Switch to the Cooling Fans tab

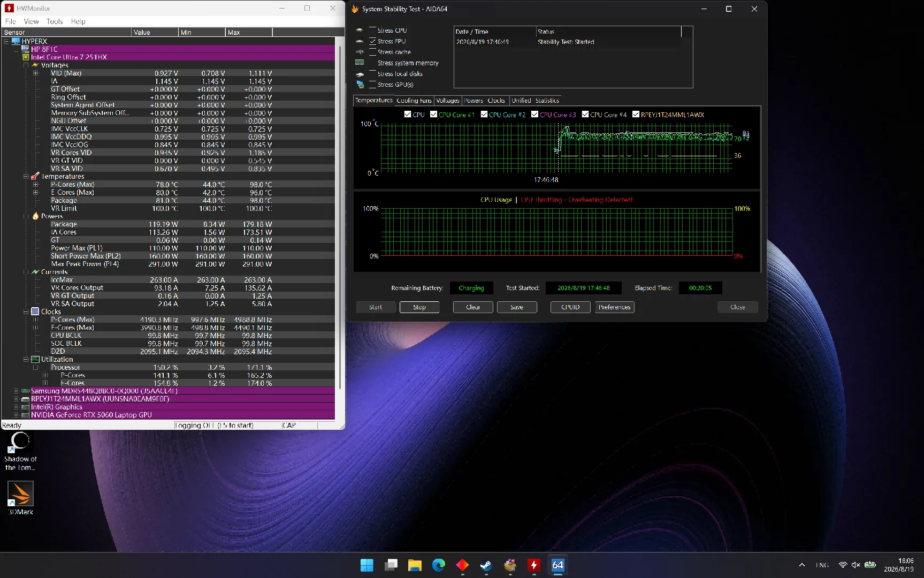(x=414, y=101)
